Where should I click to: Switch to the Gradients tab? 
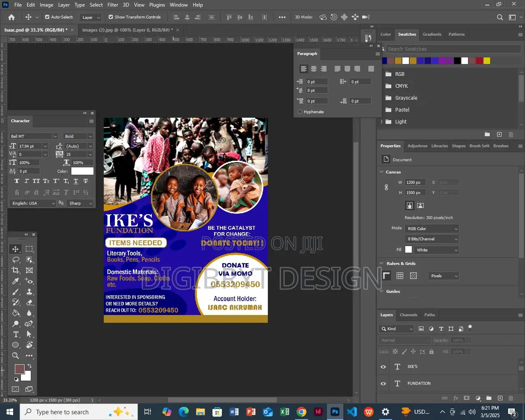point(432,34)
